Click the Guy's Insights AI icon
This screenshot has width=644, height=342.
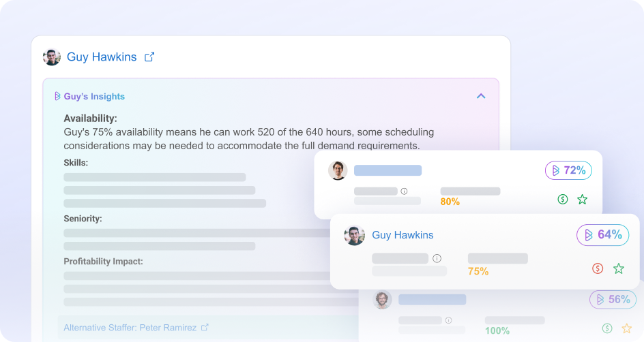pyautogui.click(x=57, y=97)
